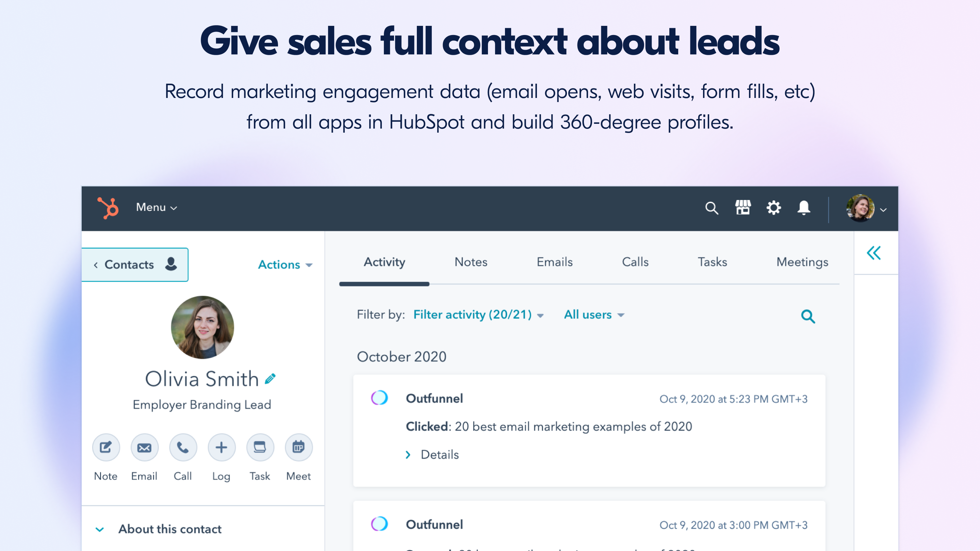
Task: Open the Filter activity (20/21) dropdown
Action: point(478,315)
